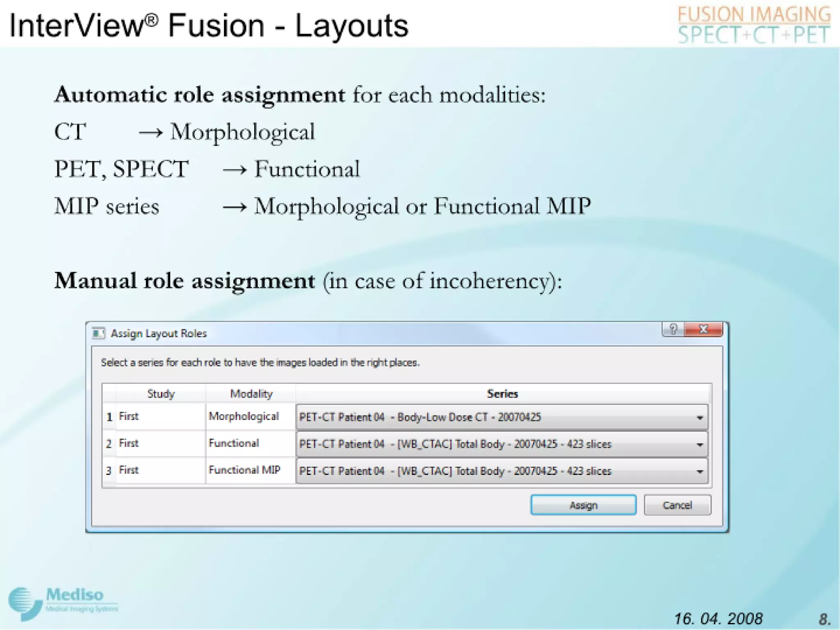This screenshot has width=840, height=630.
Task: Open the Morphological series dropdown arrow
Action: (x=700, y=418)
